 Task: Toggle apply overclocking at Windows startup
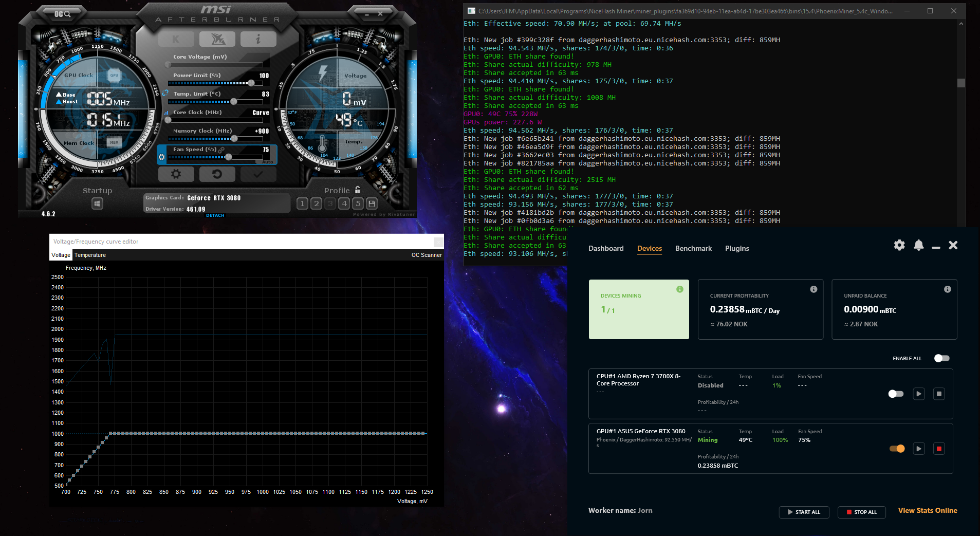pos(97,204)
